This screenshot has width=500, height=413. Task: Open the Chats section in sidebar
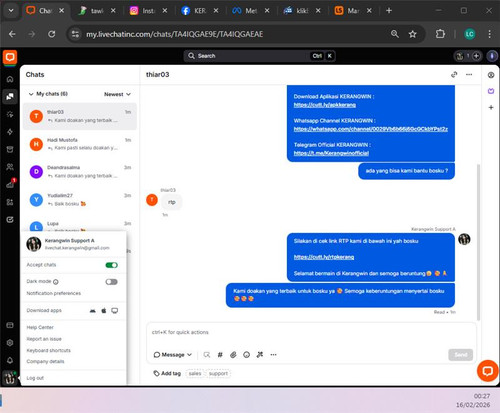[10, 97]
